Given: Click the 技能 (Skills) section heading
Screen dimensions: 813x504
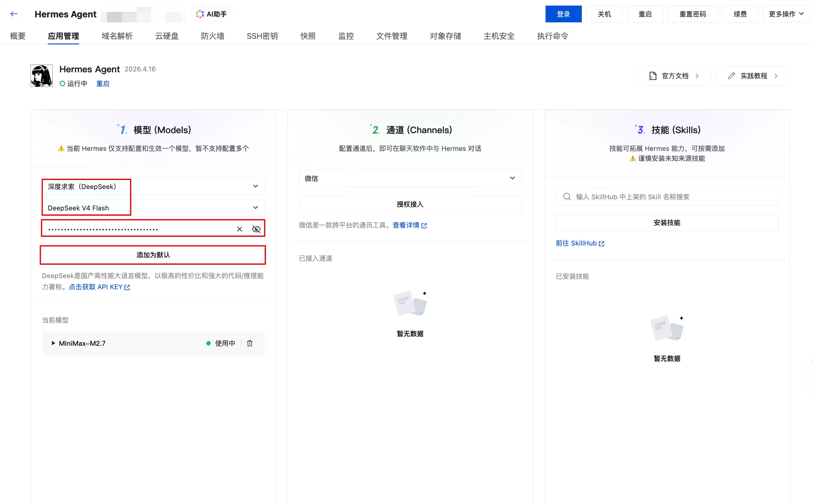Looking at the screenshot, I should (676, 130).
